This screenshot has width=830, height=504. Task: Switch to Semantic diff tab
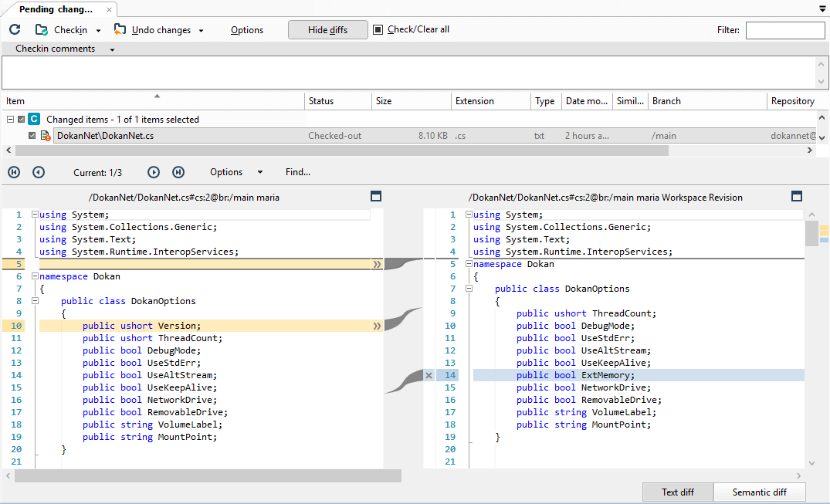click(x=760, y=492)
